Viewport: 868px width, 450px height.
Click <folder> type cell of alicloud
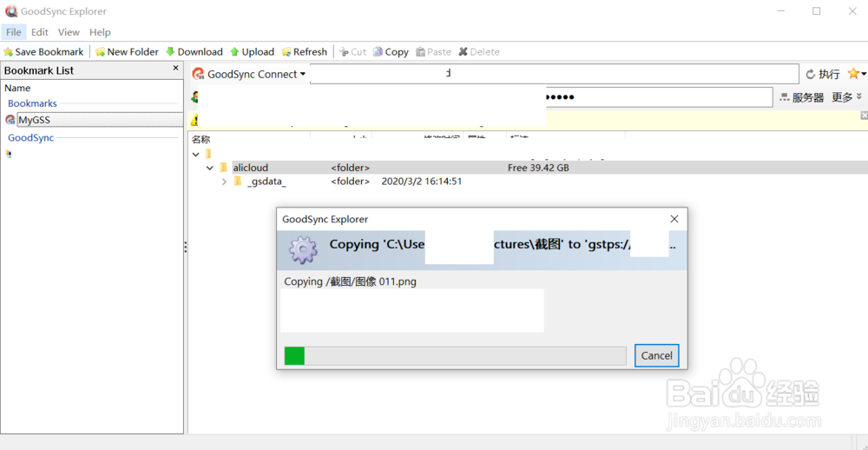pos(351,168)
